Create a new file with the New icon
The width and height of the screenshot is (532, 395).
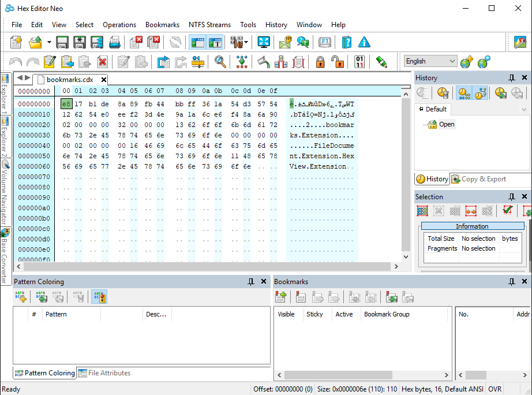16,42
